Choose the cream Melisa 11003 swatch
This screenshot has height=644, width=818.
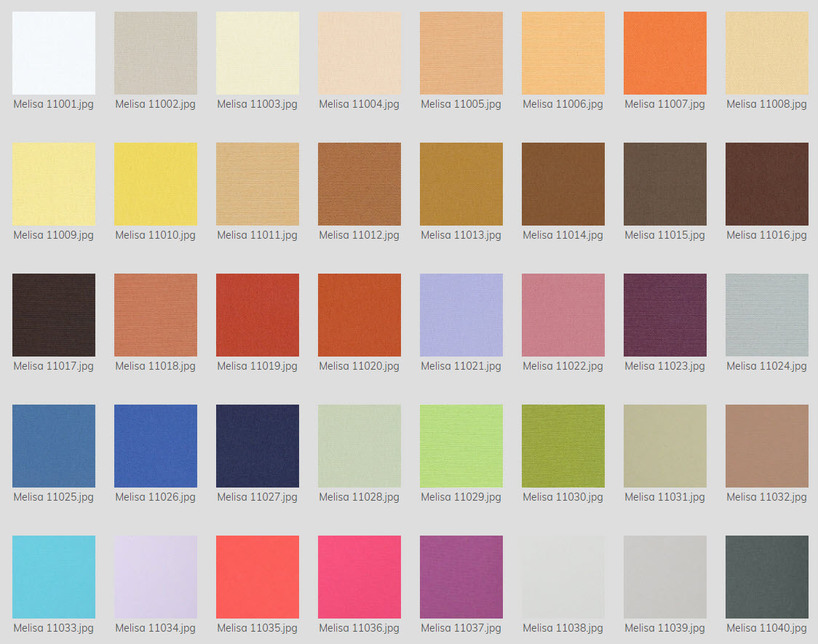(x=258, y=53)
